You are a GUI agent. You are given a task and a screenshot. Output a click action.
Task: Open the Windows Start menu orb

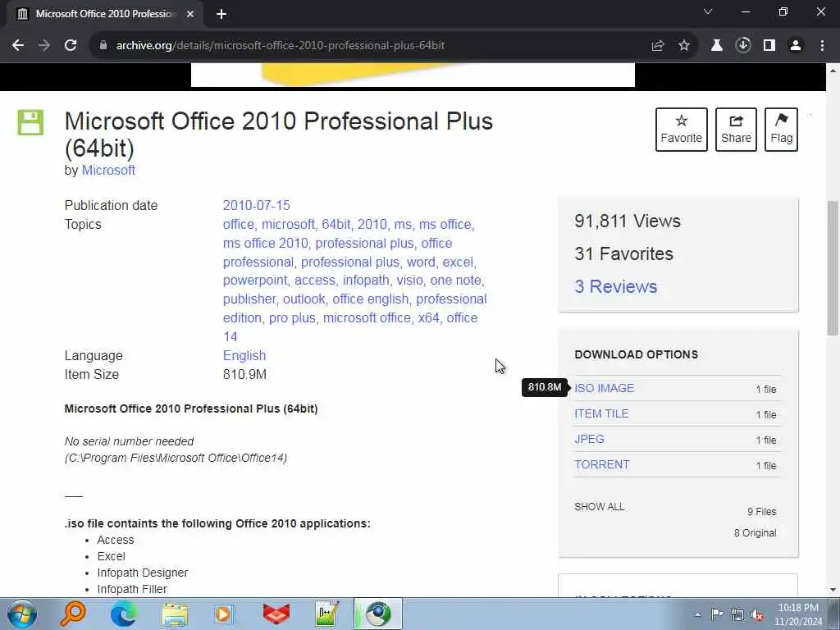[x=22, y=614]
